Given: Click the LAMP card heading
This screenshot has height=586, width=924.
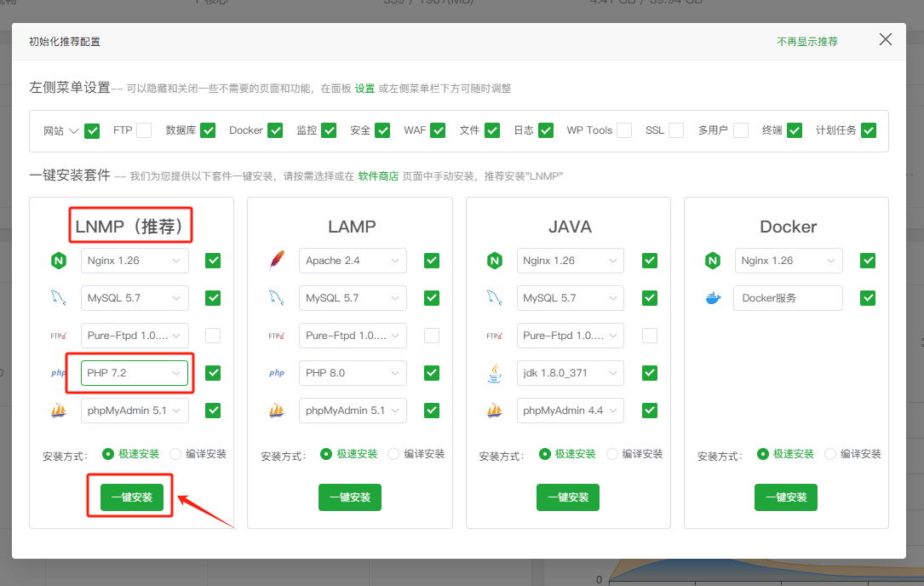Looking at the screenshot, I should [x=352, y=227].
